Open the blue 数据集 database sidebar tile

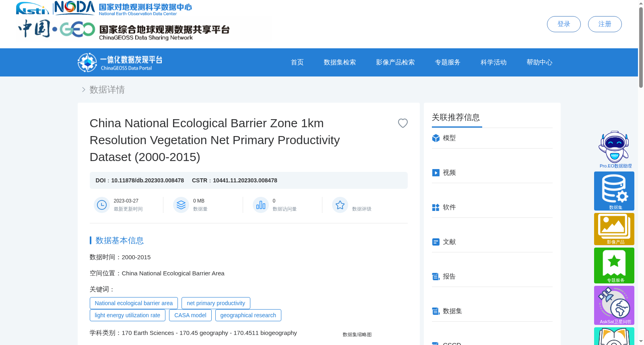pos(614,191)
